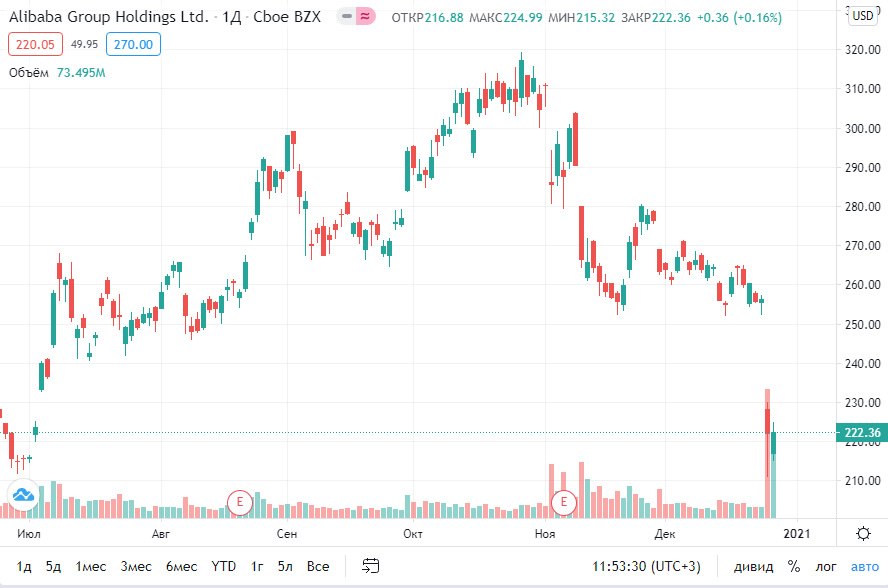
Task: Click the +0.36 (+0.16%) change value
Action: click(739, 18)
